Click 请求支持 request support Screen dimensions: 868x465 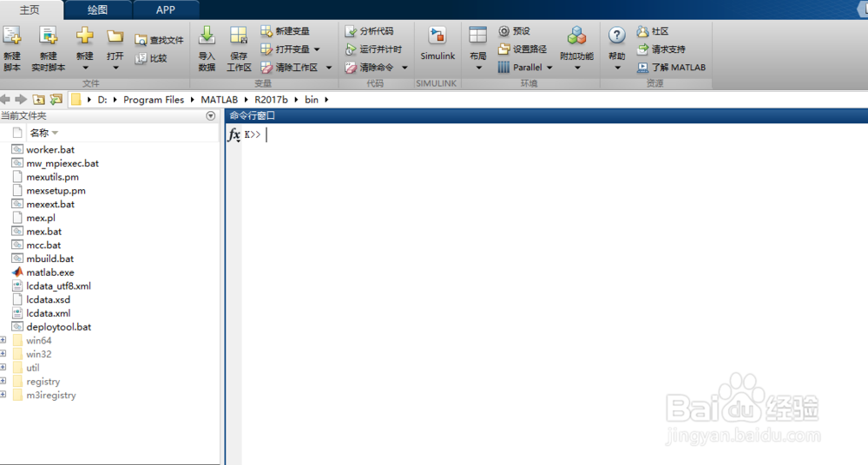(x=661, y=49)
